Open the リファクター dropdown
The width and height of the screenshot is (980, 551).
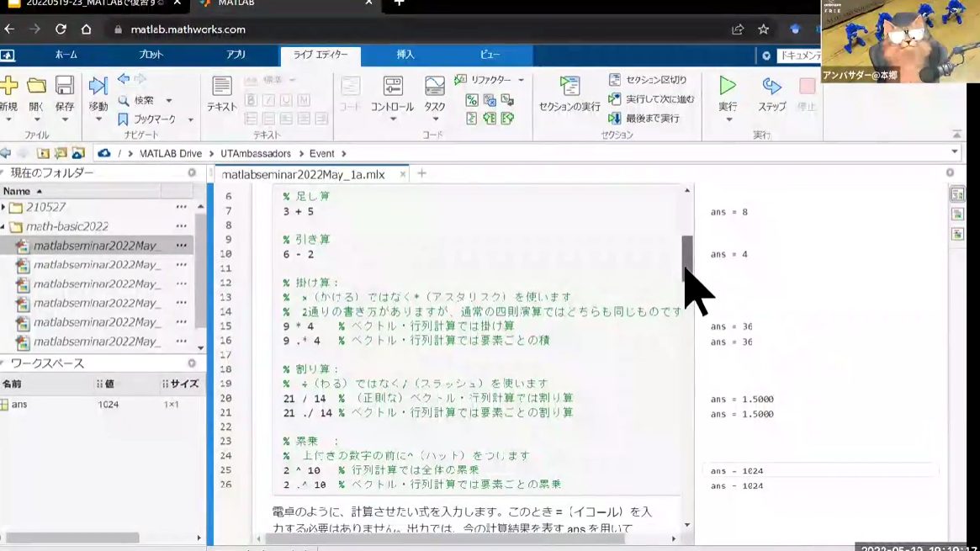pos(490,80)
